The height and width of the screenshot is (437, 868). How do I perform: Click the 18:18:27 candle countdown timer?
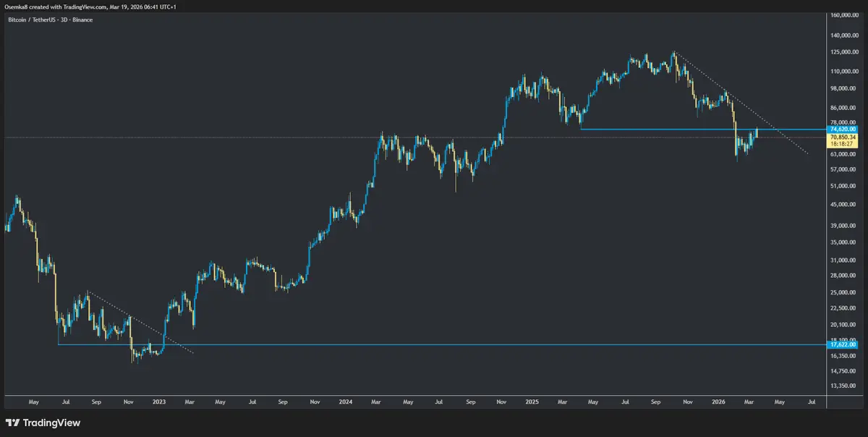point(843,143)
